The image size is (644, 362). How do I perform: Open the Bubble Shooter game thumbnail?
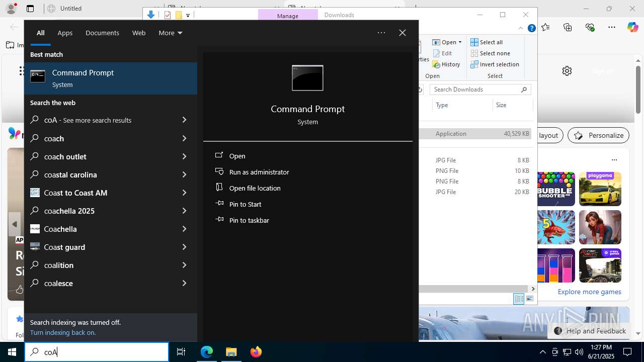(556, 189)
